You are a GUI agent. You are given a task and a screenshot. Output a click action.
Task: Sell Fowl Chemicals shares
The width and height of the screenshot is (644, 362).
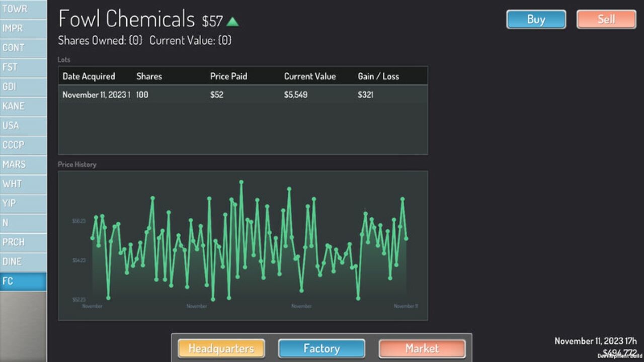(x=606, y=20)
